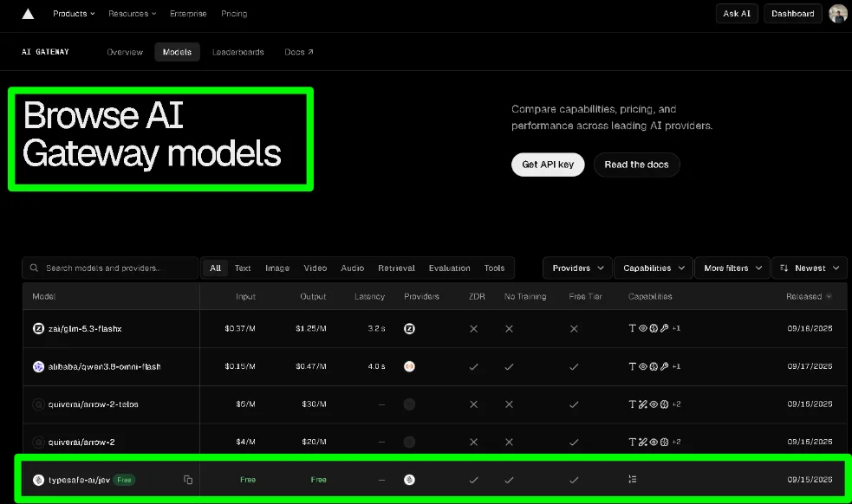Click the provider icon in typesafe-ai/jev row

click(x=410, y=480)
